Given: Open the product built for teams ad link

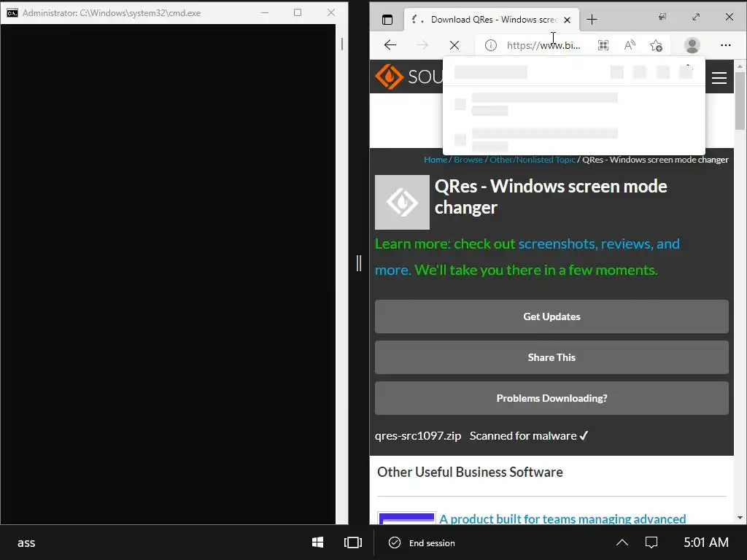Looking at the screenshot, I should point(562,518).
